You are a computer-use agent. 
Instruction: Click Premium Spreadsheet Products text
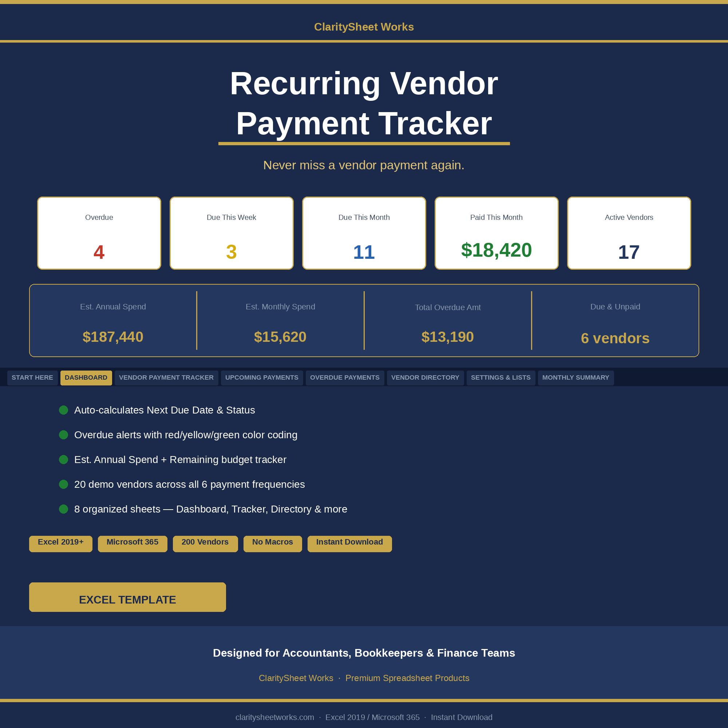coord(407,678)
